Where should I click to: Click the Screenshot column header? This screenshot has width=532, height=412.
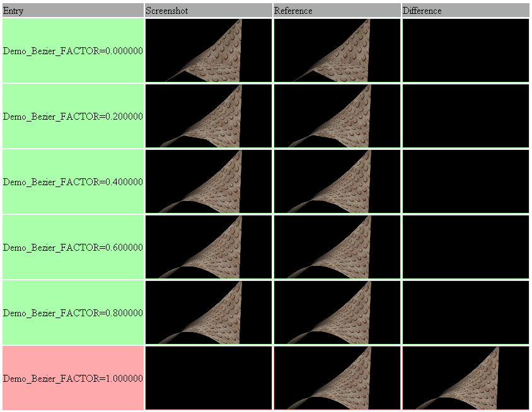click(x=208, y=11)
